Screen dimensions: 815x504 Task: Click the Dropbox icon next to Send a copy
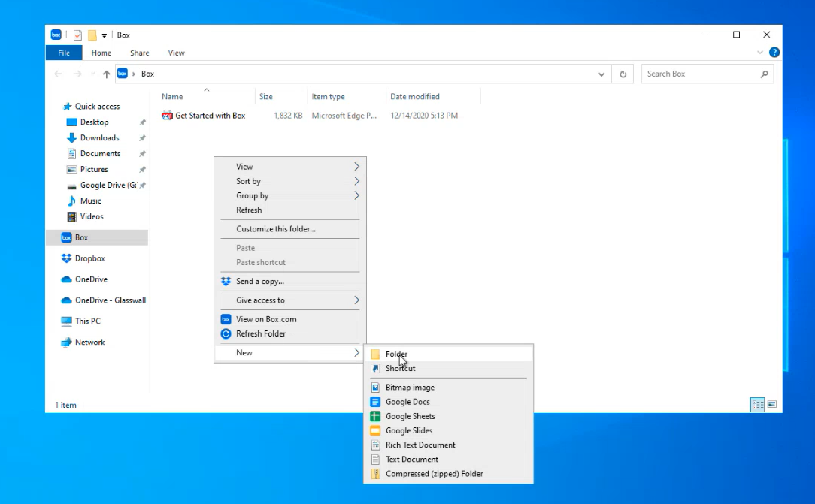(226, 282)
